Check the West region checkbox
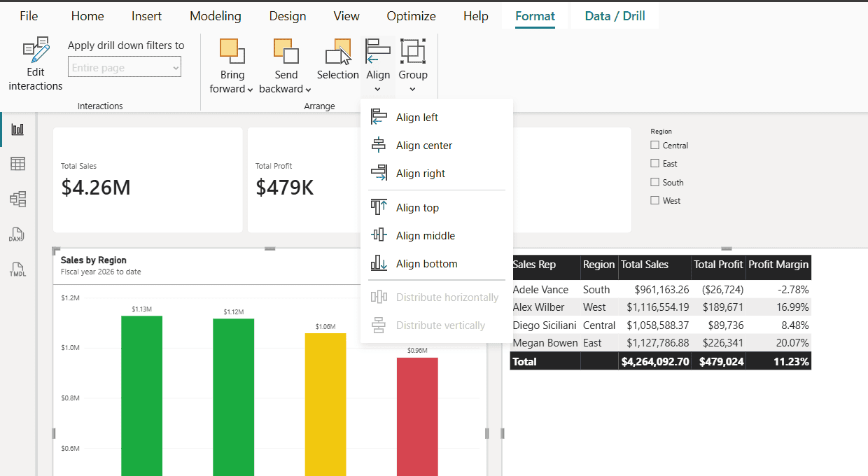The height and width of the screenshot is (476, 868). [654, 200]
